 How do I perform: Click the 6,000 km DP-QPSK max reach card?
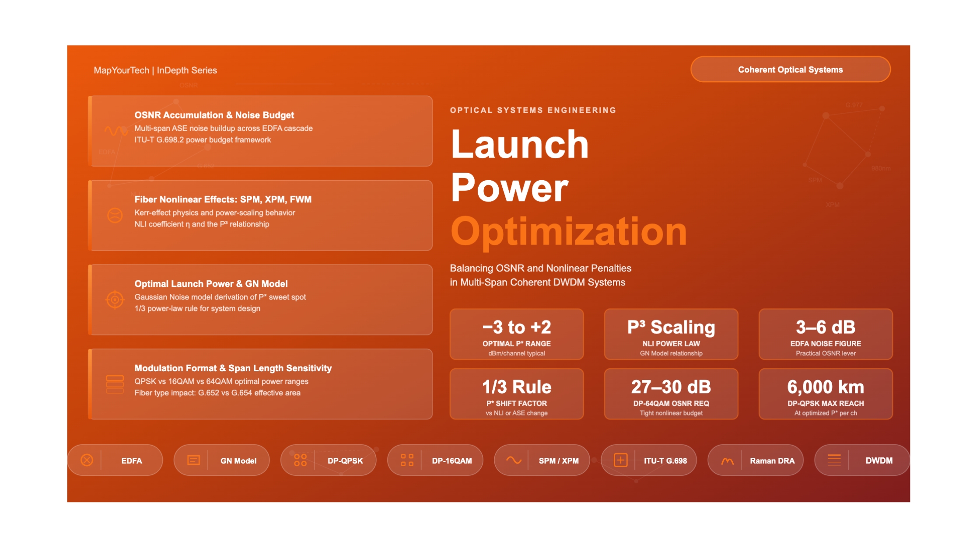(x=826, y=394)
